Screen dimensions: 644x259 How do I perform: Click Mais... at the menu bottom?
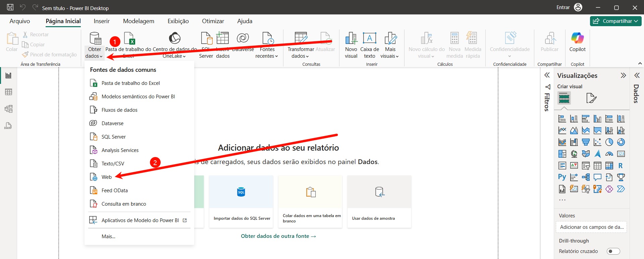click(139, 236)
